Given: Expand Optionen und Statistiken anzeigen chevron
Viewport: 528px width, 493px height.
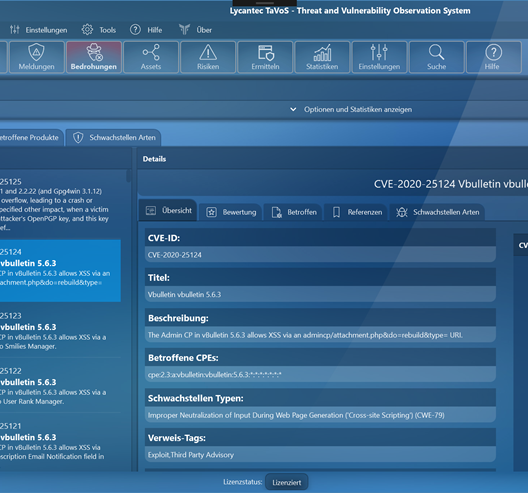Looking at the screenshot, I should pyautogui.click(x=293, y=109).
